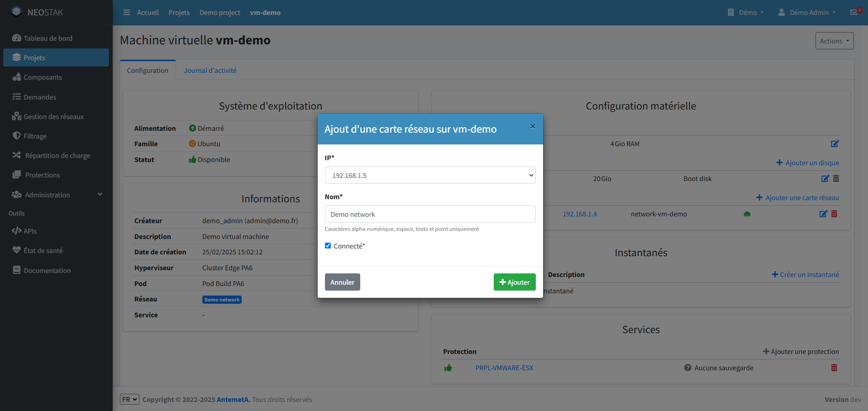This screenshot has width=868, height=411.
Task: Click the green connected network icon for 192.168.1.4
Action: pyautogui.click(x=747, y=214)
